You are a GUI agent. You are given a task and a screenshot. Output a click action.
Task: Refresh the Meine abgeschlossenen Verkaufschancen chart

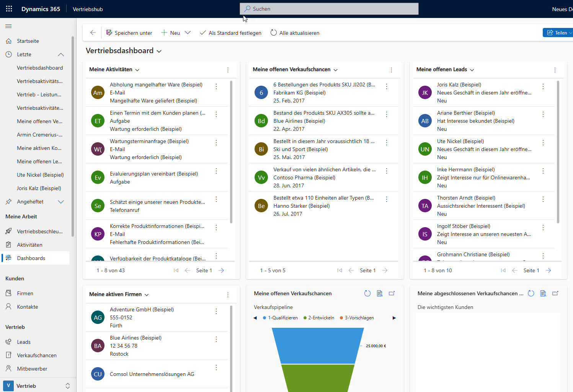(531, 293)
